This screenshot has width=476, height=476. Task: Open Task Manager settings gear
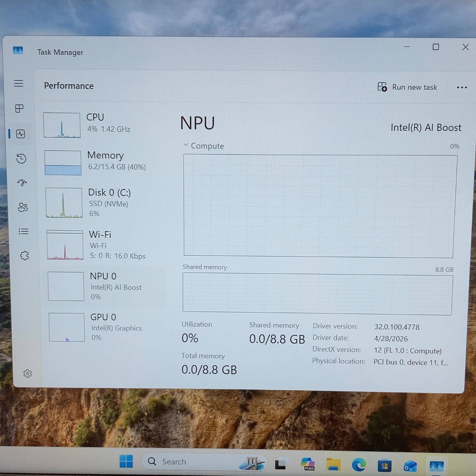28,374
